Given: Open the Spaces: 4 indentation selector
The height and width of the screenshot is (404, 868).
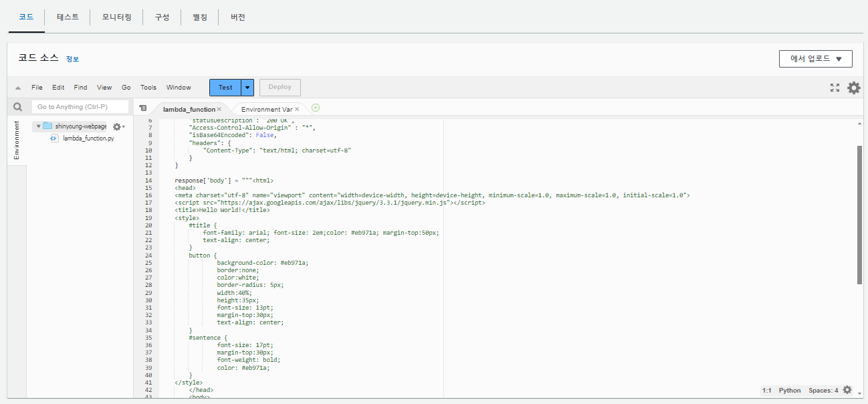Looking at the screenshot, I should (x=823, y=390).
